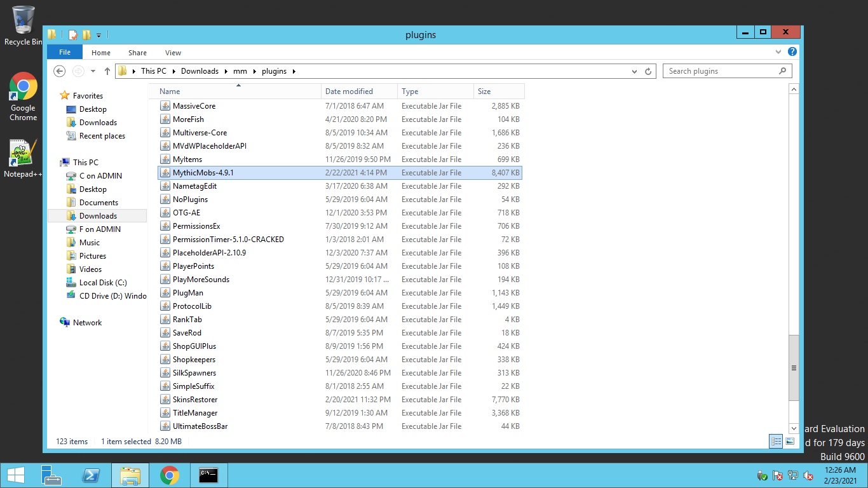Click the Back navigation arrow
The width and height of the screenshot is (868, 488).
coord(60,71)
